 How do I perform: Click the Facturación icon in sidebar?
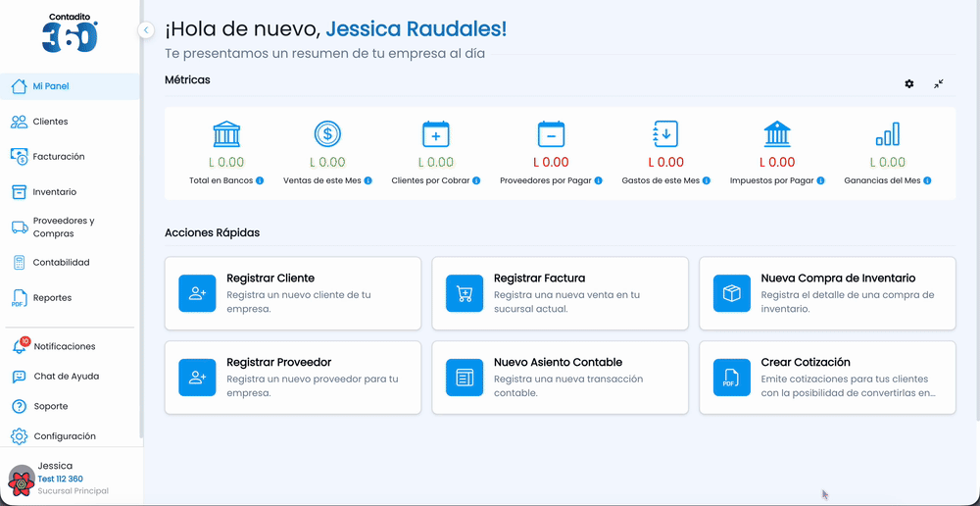pos(19,156)
